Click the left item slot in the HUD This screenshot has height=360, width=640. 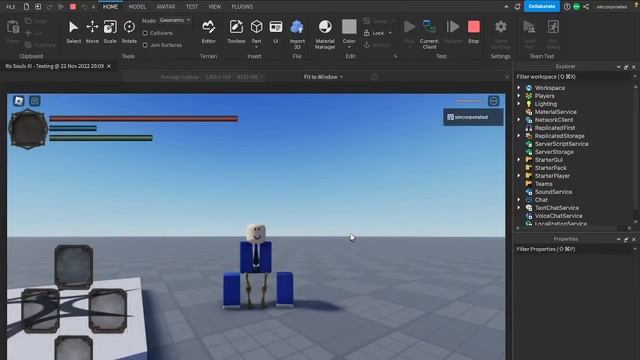pos(40,311)
